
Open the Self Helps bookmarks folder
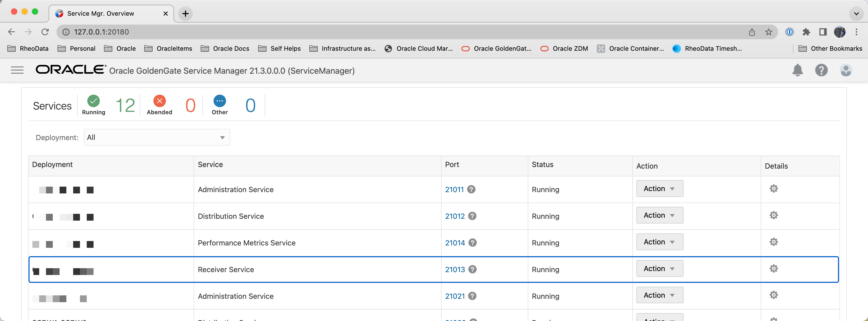280,49
